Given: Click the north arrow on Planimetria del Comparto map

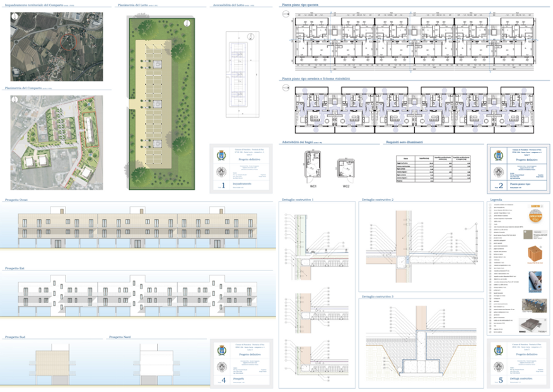Looking at the screenshot, I should point(15,99).
